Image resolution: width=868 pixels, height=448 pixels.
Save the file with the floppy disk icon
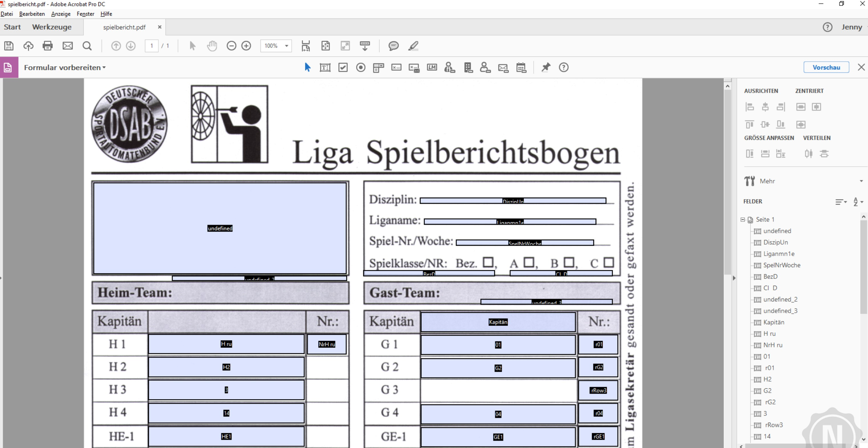point(9,46)
